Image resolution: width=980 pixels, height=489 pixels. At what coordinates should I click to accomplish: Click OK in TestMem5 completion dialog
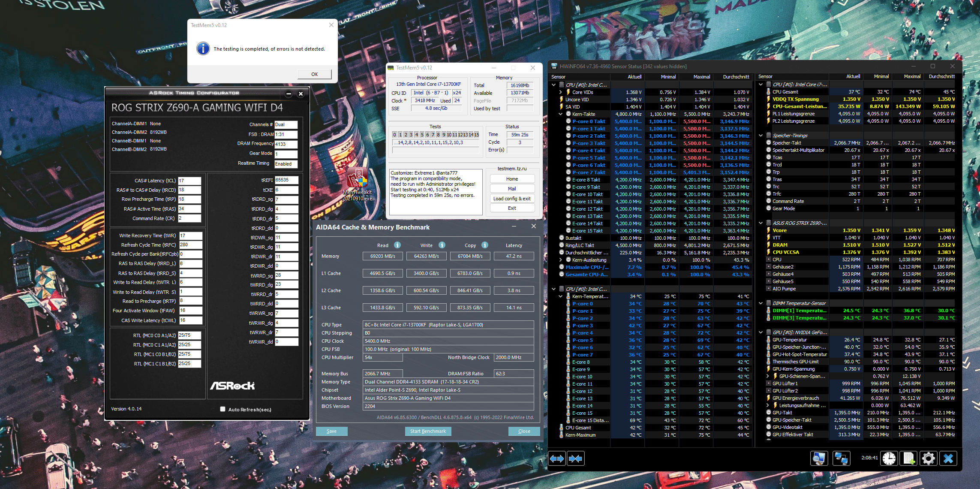pos(314,74)
